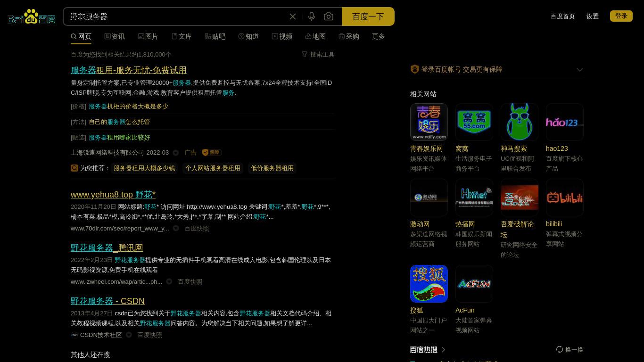644x362 pixels.
Task: Click the 保障 badge icon
Action: point(212,152)
